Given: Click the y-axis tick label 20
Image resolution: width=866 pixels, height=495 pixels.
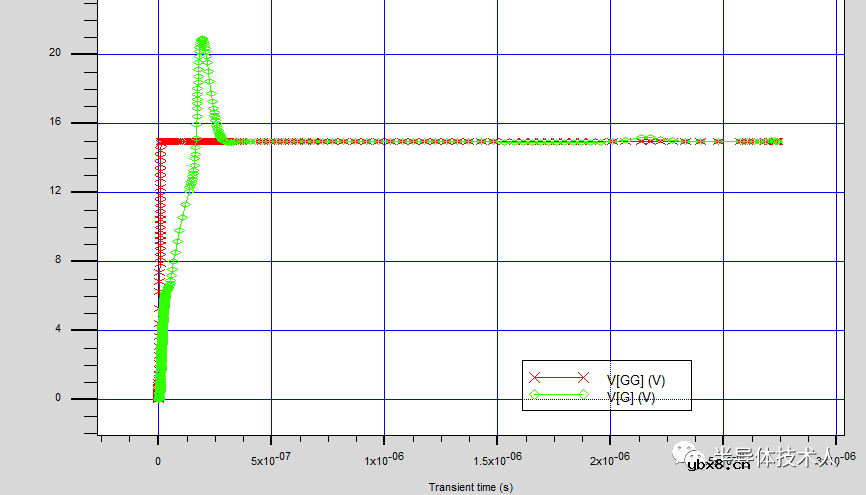Looking at the screenshot, I should point(54,54).
